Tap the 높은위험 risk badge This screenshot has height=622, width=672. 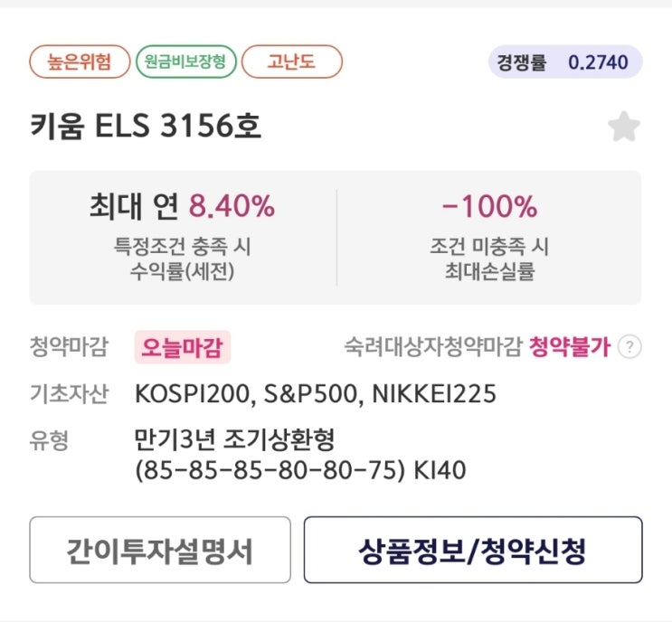tap(78, 62)
